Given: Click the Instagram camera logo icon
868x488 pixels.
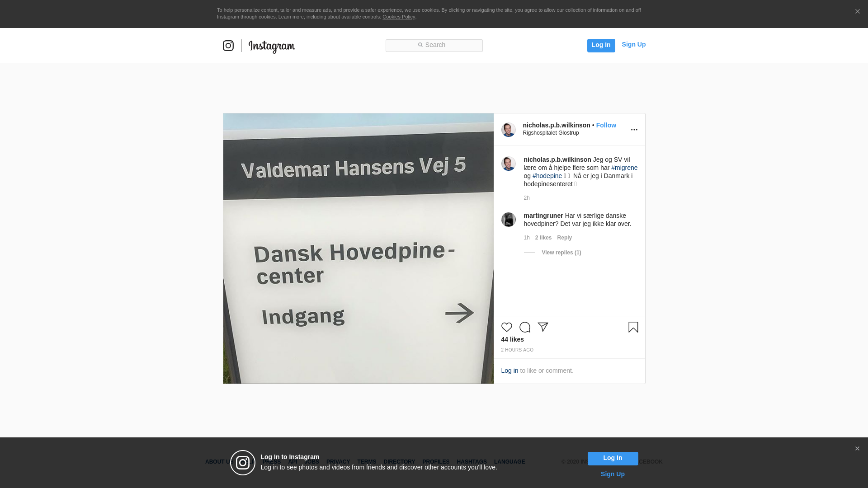Looking at the screenshot, I should point(228,46).
